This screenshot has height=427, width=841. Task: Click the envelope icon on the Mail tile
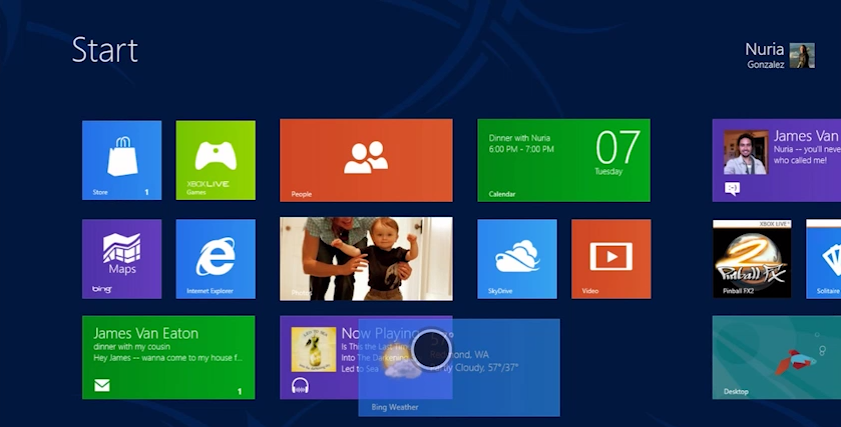click(x=102, y=385)
